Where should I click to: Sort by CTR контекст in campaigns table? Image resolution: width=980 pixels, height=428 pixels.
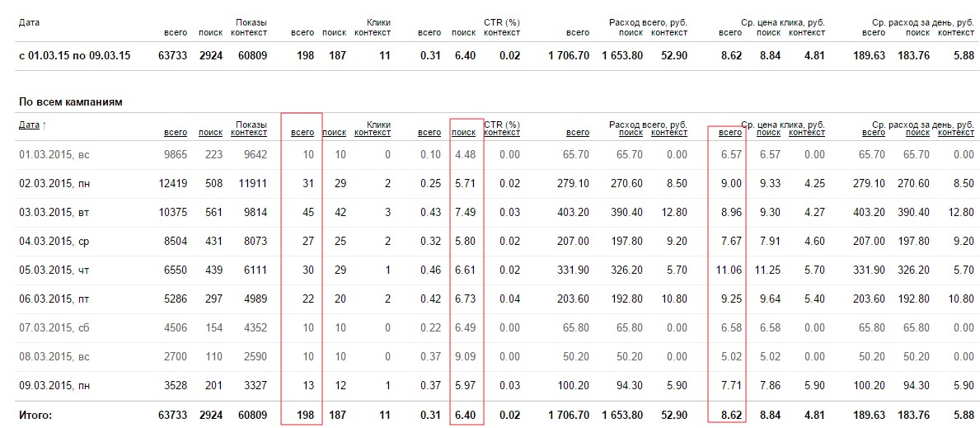click(501, 132)
